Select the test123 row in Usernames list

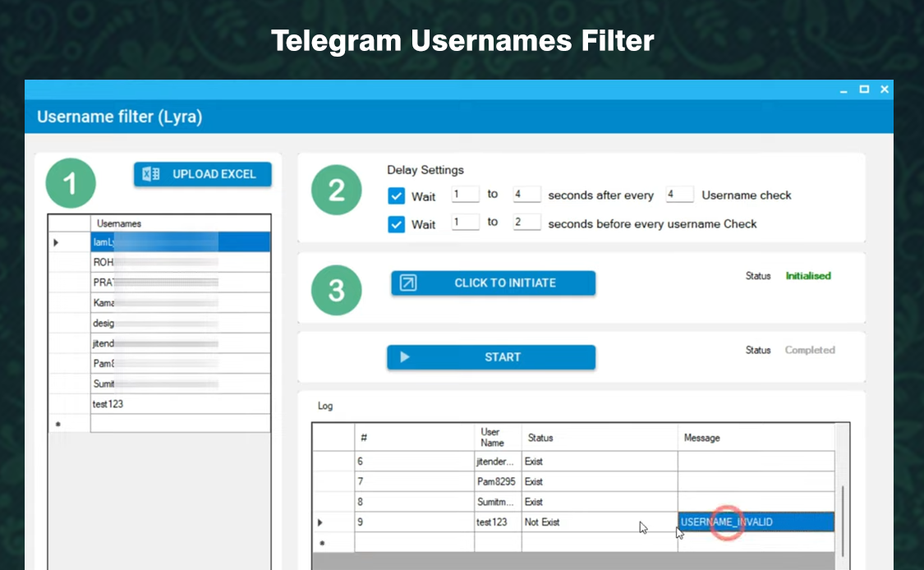(179, 404)
